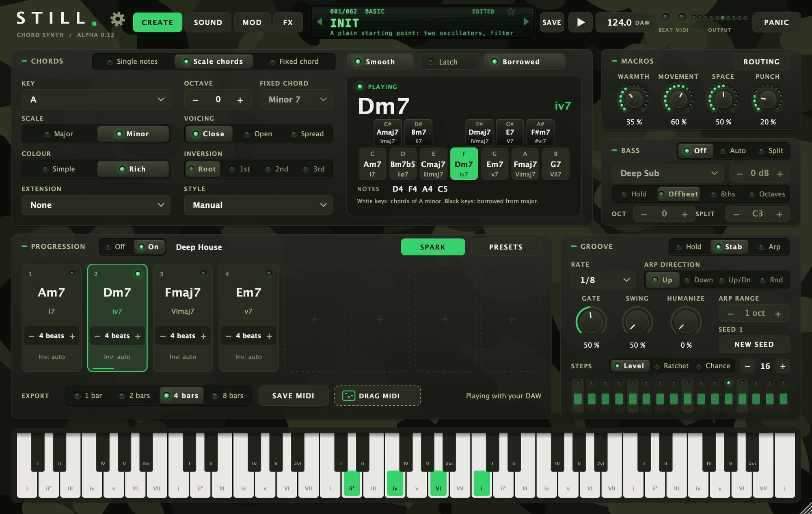Choose Simple colour
Viewport: 812px width, 514px height.
pyautogui.click(x=59, y=169)
